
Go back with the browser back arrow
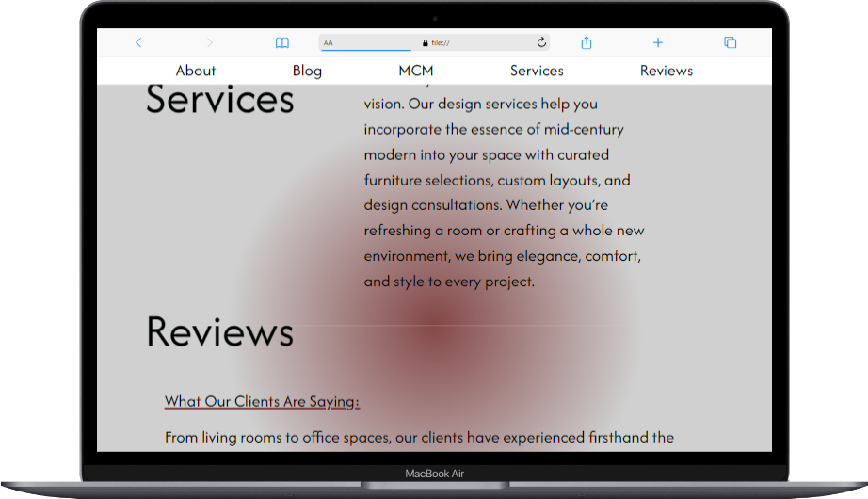(138, 42)
